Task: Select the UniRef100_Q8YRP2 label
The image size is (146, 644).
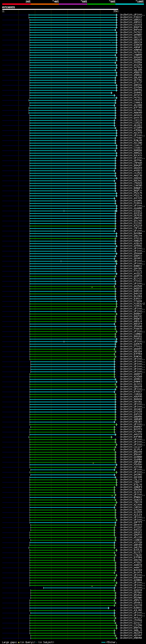Action: [131, 259]
